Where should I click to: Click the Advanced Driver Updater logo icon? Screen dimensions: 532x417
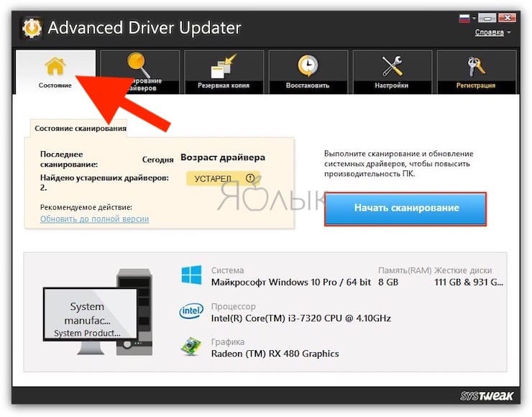coord(32,28)
